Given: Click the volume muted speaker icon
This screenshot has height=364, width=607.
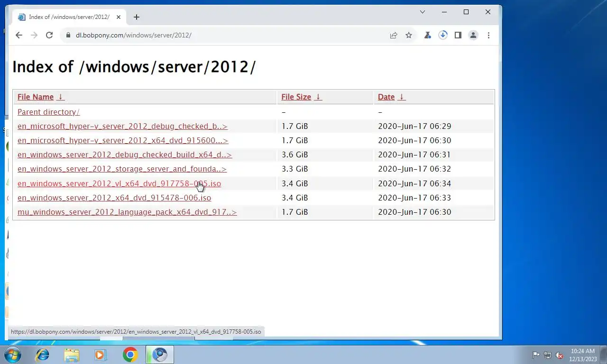Looking at the screenshot, I should [560, 355].
